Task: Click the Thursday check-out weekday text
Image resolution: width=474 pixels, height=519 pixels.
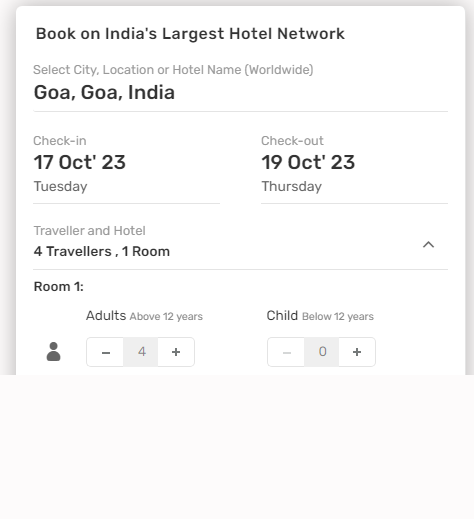Action: [292, 186]
